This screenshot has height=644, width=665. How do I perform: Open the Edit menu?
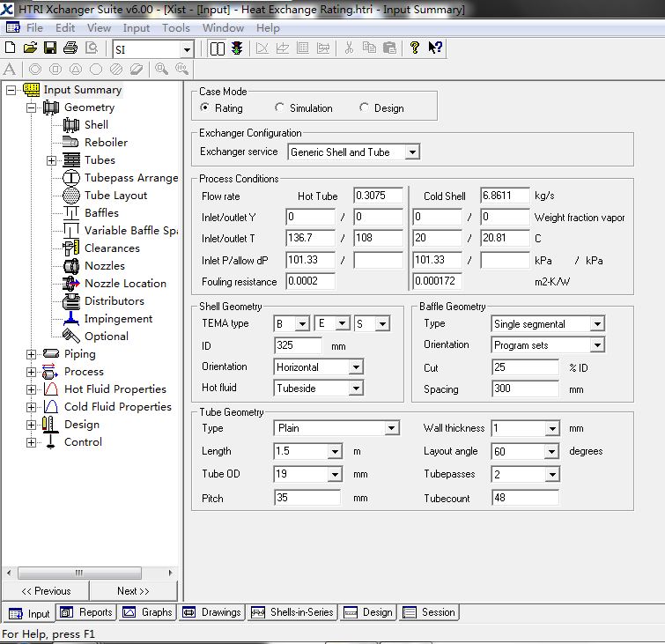point(65,28)
